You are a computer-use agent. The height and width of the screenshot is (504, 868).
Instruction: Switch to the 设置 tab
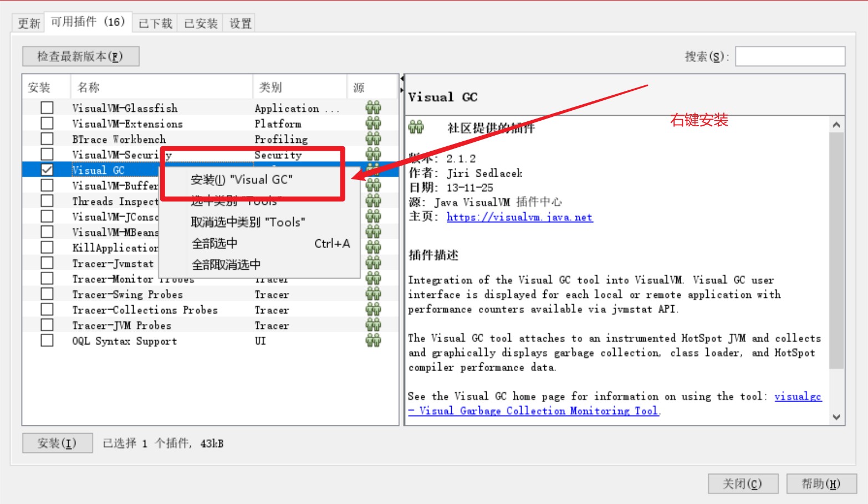click(x=241, y=23)
